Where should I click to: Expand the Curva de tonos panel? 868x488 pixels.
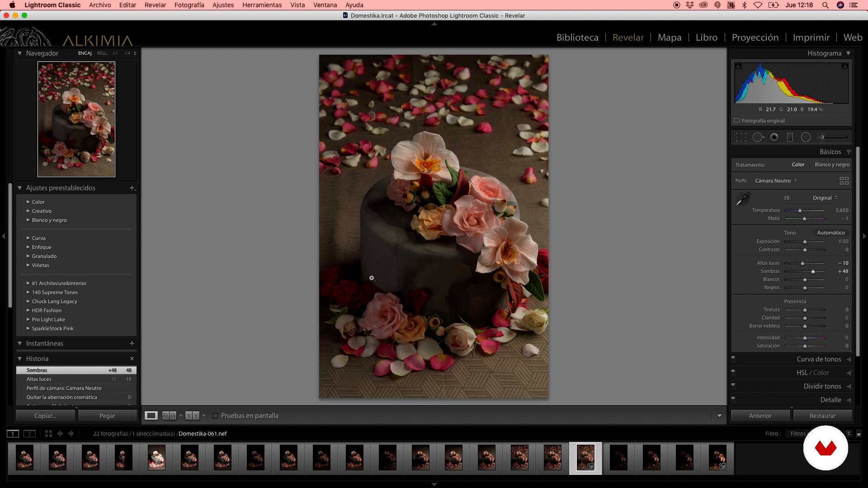[x=849, y=360]
